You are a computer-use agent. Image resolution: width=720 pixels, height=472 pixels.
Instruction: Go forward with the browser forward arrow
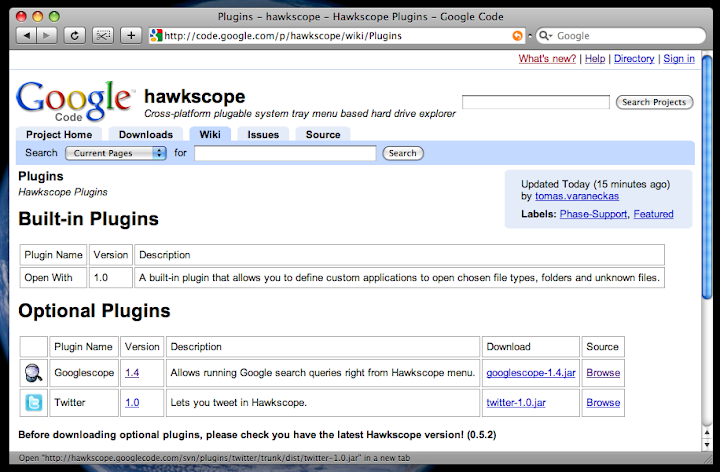[x=47, y=35]
